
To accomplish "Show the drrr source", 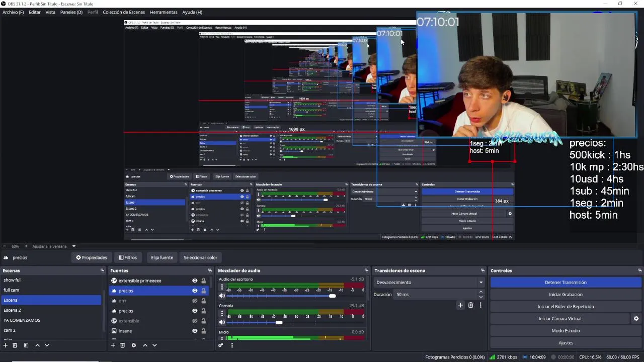I will [195, 301].
